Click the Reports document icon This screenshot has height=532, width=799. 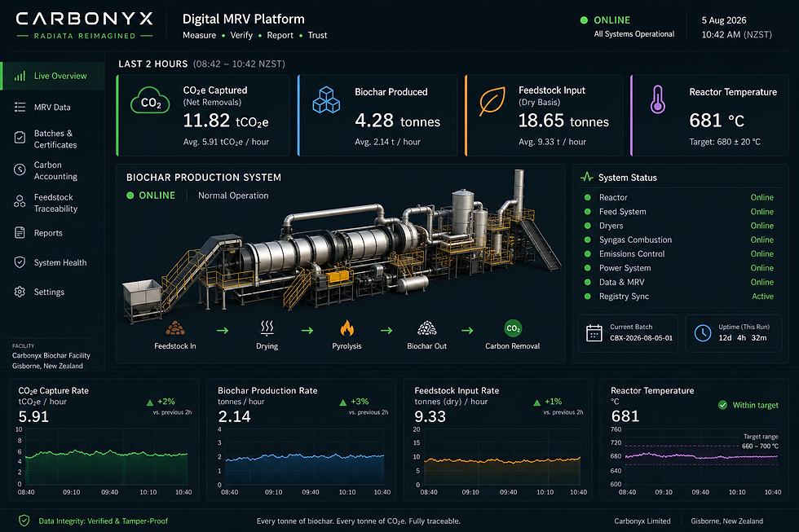coord(20,233)
